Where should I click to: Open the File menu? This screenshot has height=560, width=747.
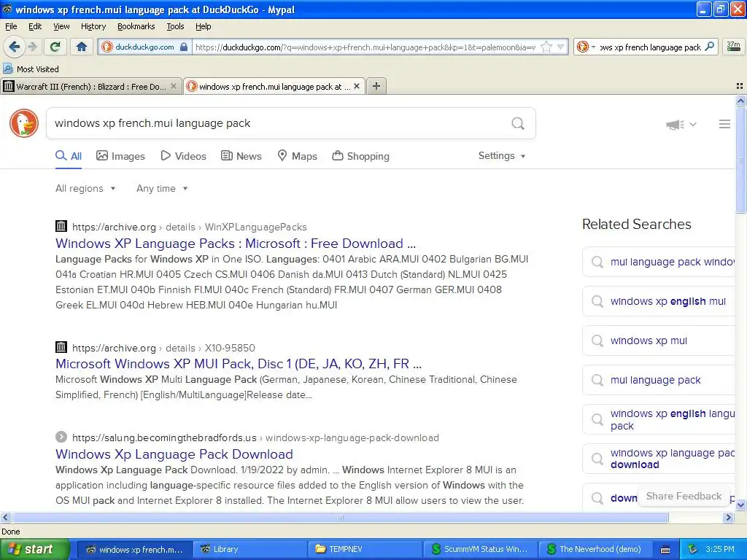[x=11, y=26]
